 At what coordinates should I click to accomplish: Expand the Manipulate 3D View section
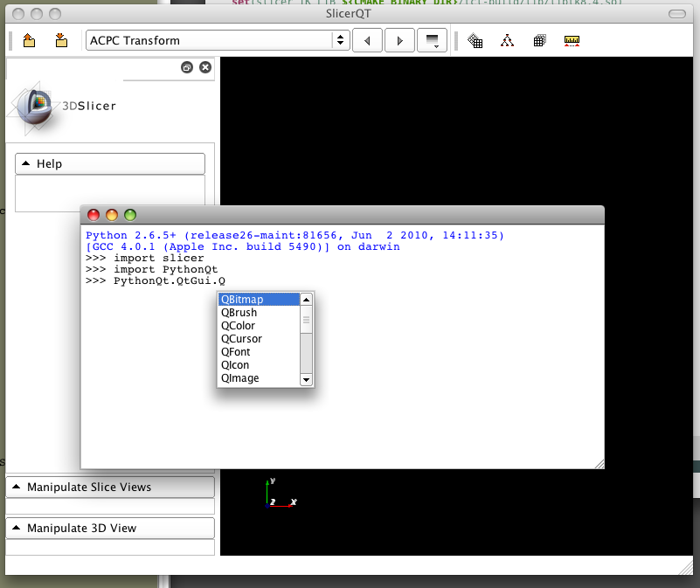(110, 528)
